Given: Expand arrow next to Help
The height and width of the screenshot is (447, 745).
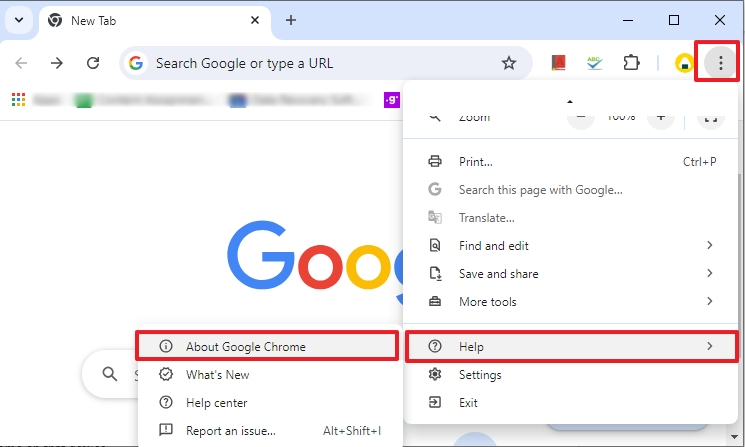Looking at the screenshot, I should pyautogui.click(x=709, y=346).
